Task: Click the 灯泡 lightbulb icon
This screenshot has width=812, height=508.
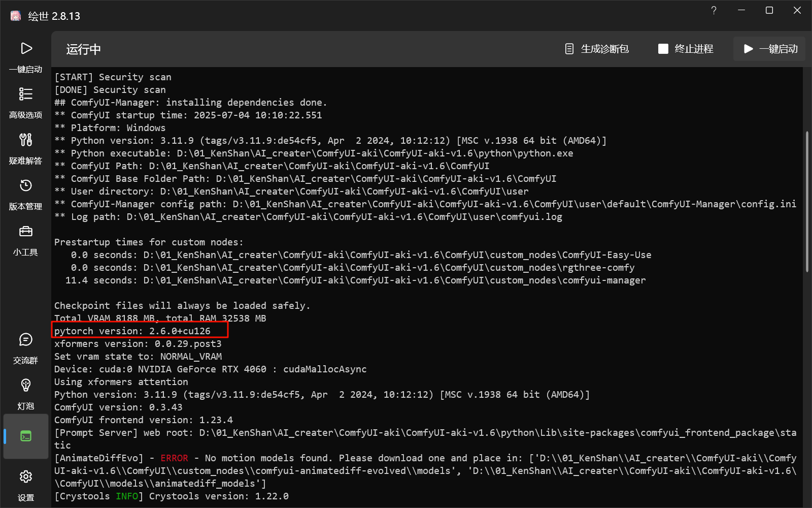Action: click(26, 386)
